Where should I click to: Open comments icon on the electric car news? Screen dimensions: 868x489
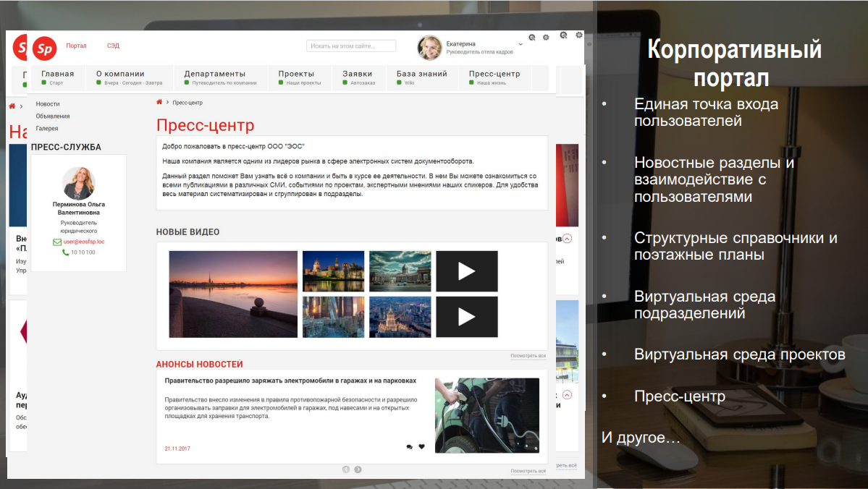pos(410,447)
